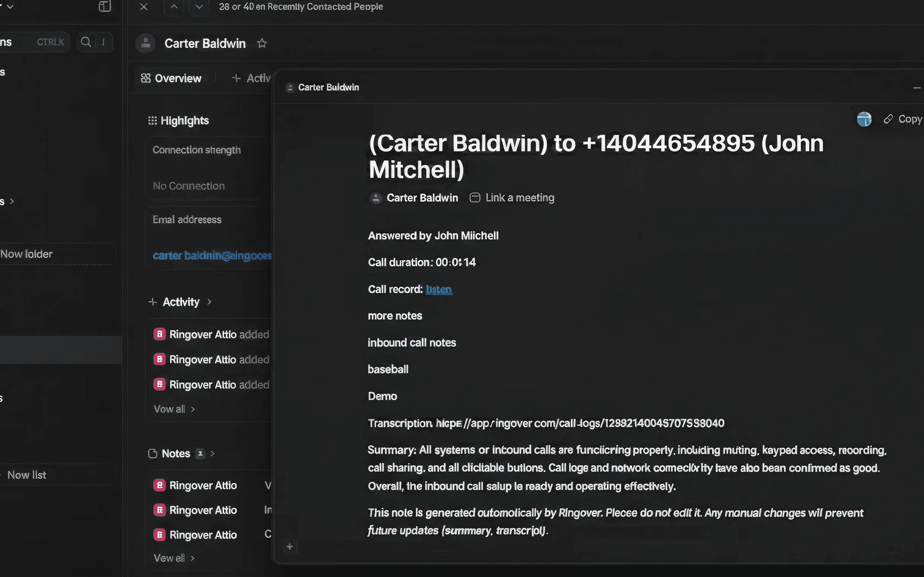924x577 pixels.
Task: Click the search magnifier icon
Action: [86, 42]
